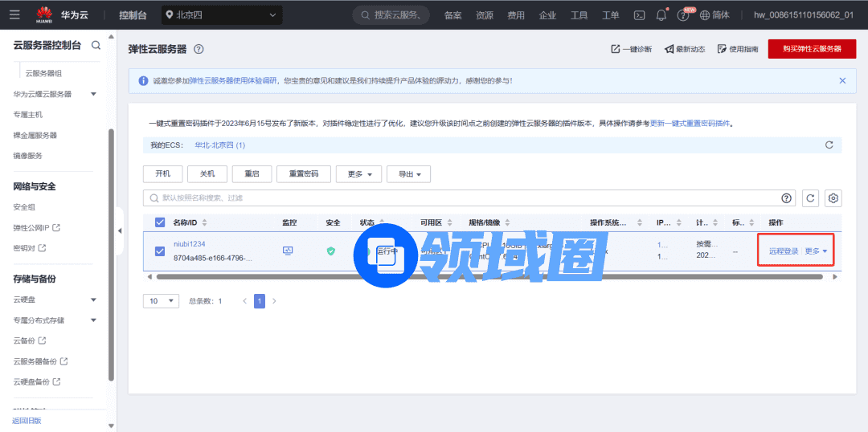Toggle the niubi1234 row checkbox
Image resolution: width=868 pixels, height=432 pixels.
click(x=159, y=251)
